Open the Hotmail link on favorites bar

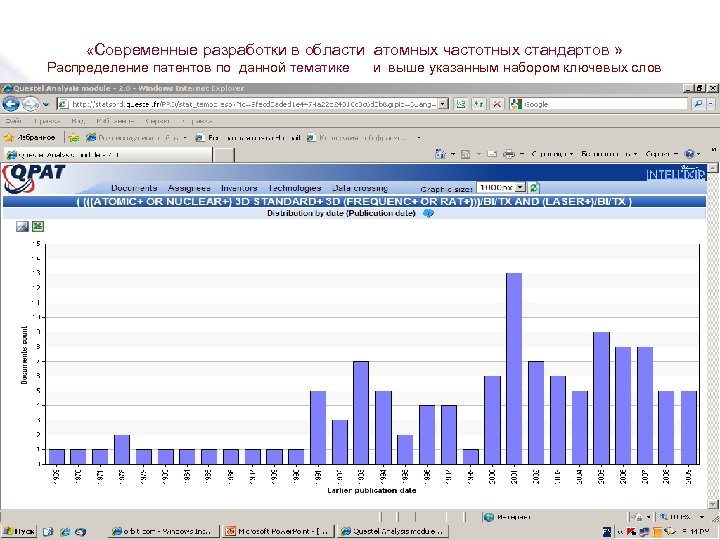(x=248, y=137)
